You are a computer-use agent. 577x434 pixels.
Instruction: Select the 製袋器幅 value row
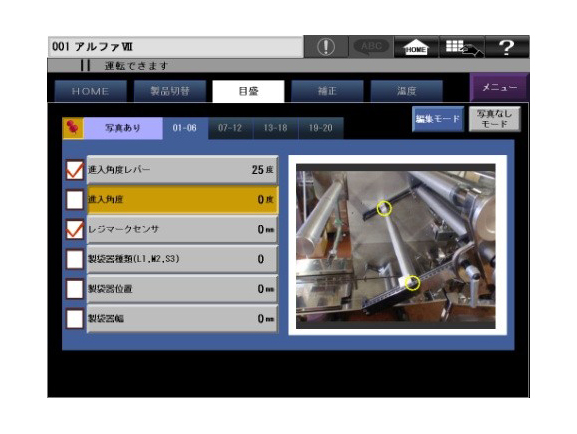pos(182,319)
